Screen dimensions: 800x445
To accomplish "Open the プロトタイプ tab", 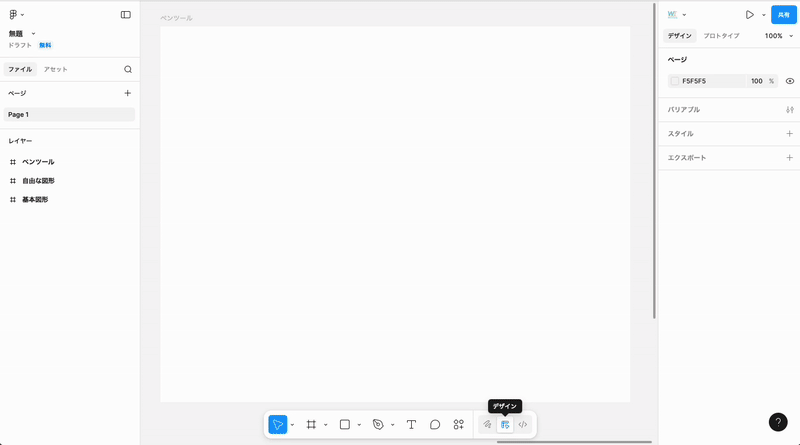I will [x=721, y=36].
